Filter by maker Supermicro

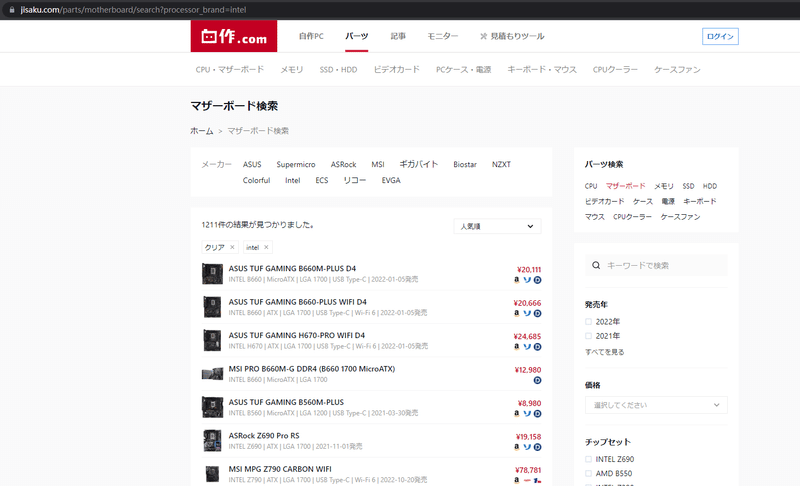tap(296, 164)
